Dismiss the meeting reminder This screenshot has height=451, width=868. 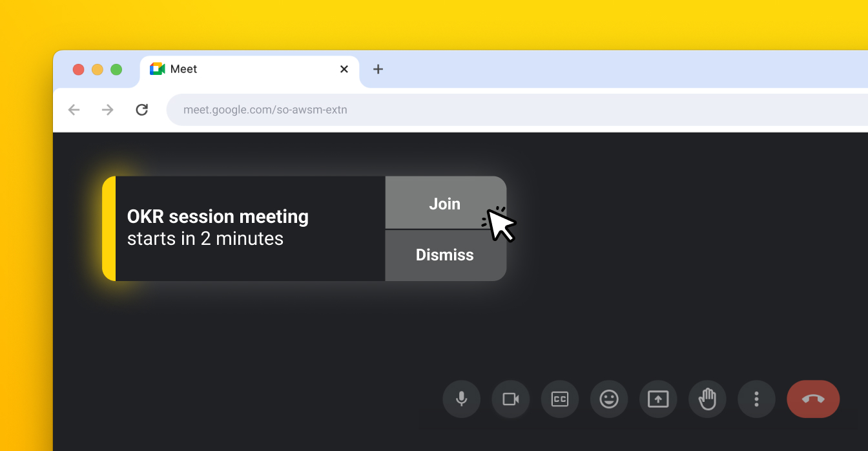(x=445, y=255)
